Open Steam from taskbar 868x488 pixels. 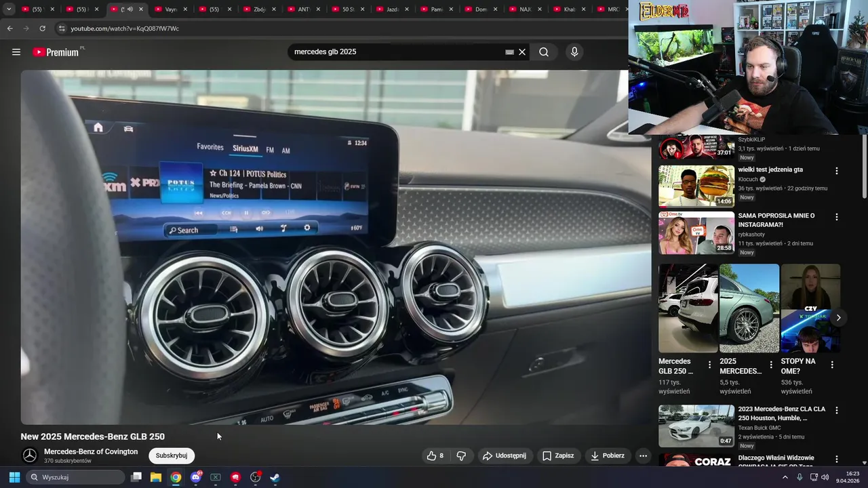(x=275, y=477)
